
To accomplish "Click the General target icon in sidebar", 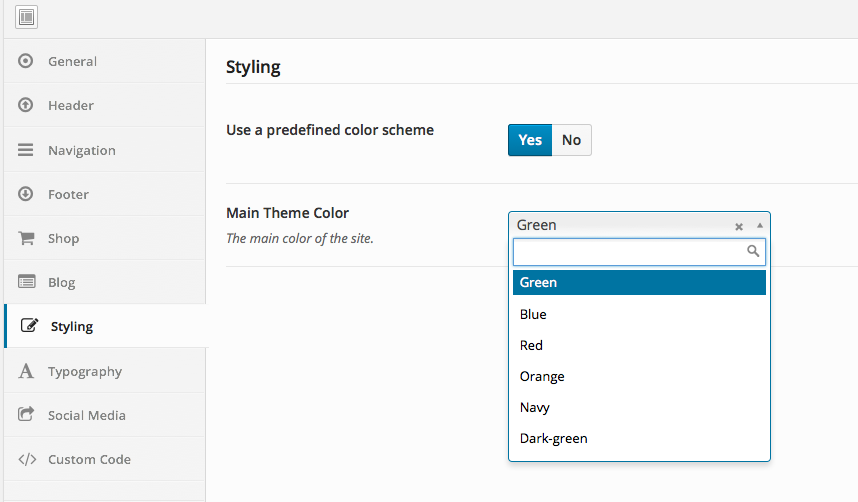I will (x=26, y=61).
